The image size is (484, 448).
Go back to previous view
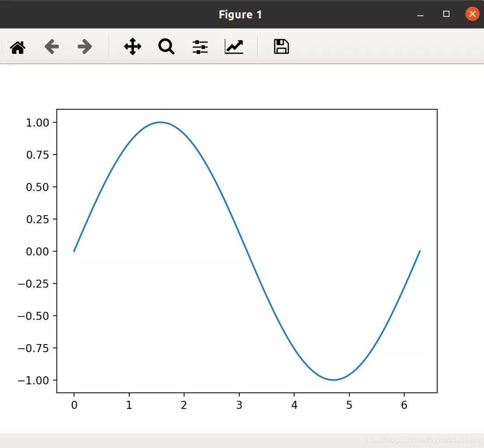pos(52,47)
